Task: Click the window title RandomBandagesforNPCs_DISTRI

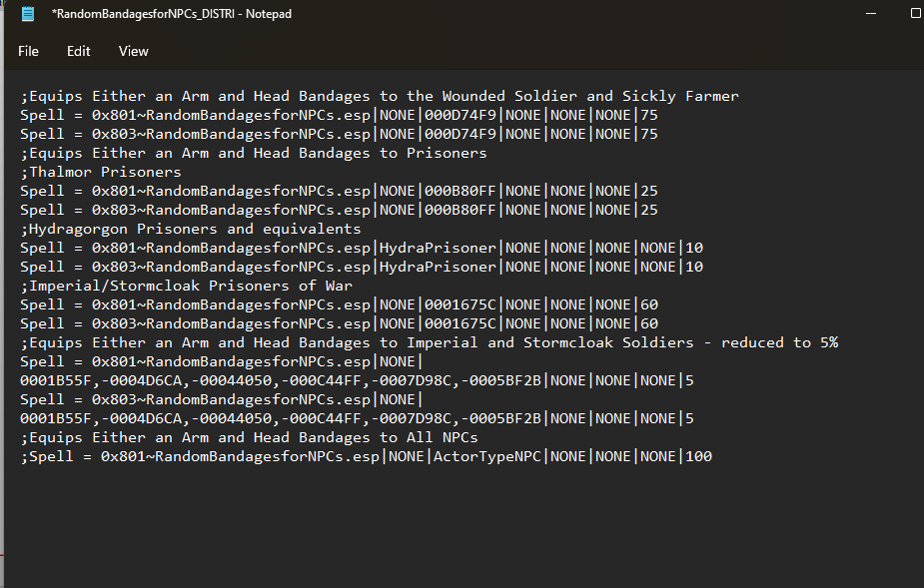Action: (172, 14)
